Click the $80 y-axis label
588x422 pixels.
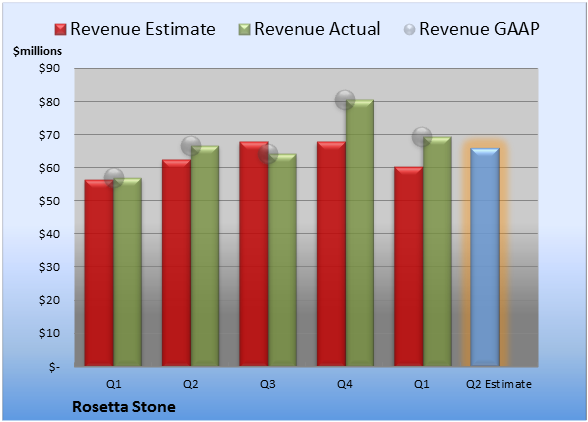click(x=49, y=102)
